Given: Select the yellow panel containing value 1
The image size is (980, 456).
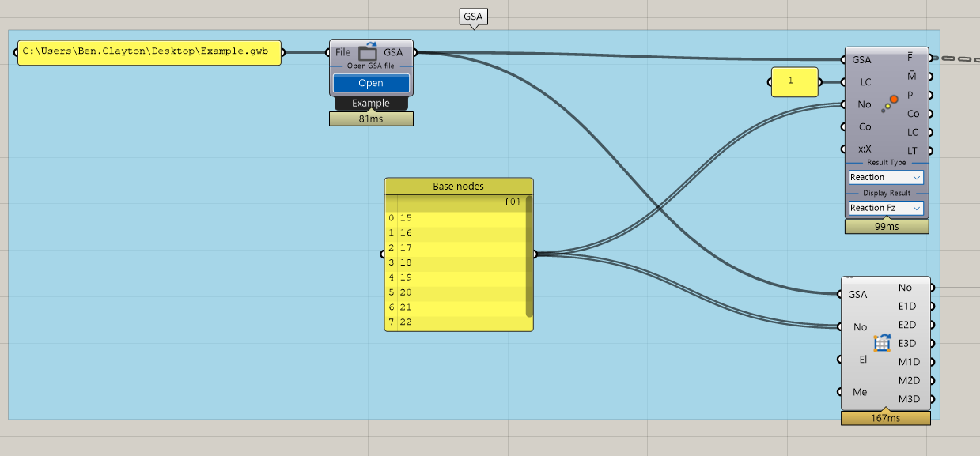Looking at the screenshot, I should pyautogui.click(x=795, y=82).
